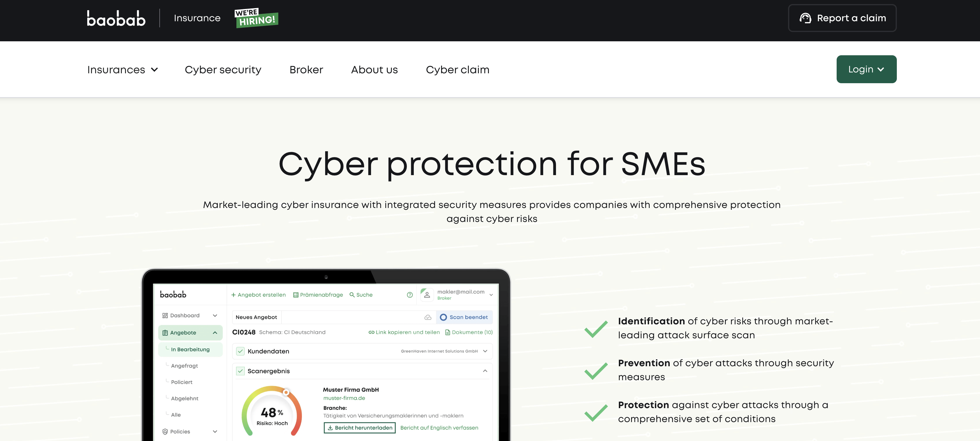Click the Suche magnifier icon

pos(352,295)
